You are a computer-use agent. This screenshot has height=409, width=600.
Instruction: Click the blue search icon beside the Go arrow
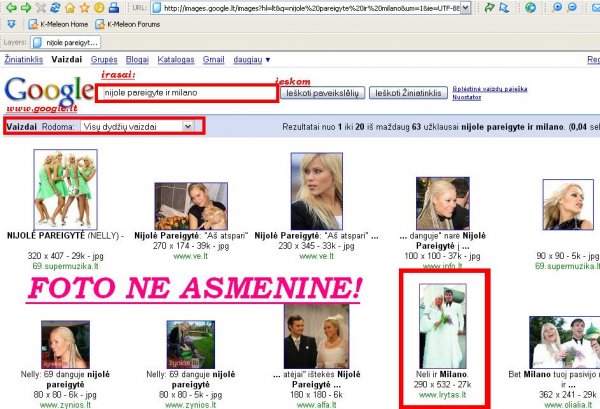pos(504,7)
